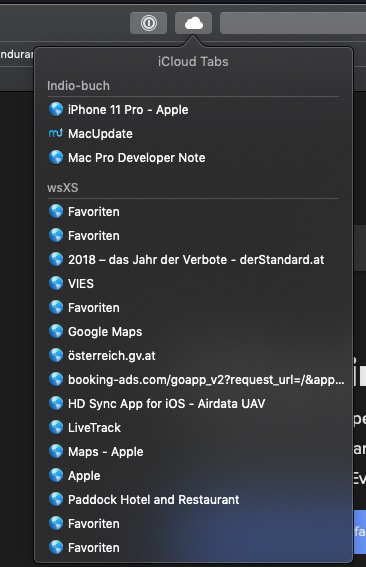Screen dimensions: 366x567
Task: Click globe icon next to österreich.gv.at
Action: pyautogui.click(x=56, y=355)
